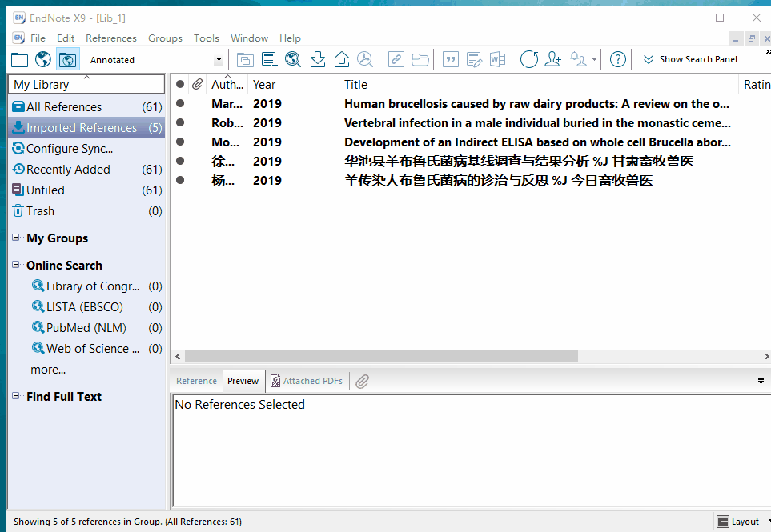Open the Edit menu
Image resolution: width=771 pixels, height=532 pixels.
click(x=66, y=38)
